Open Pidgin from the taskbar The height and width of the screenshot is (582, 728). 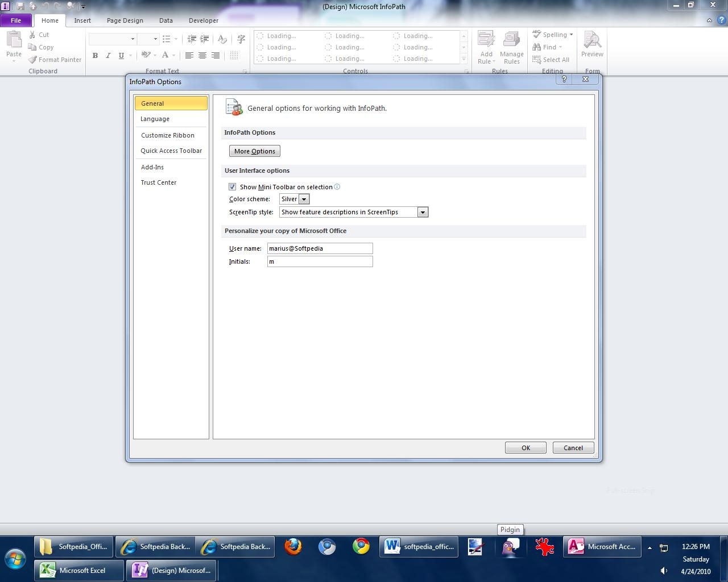tap(510, 547)
